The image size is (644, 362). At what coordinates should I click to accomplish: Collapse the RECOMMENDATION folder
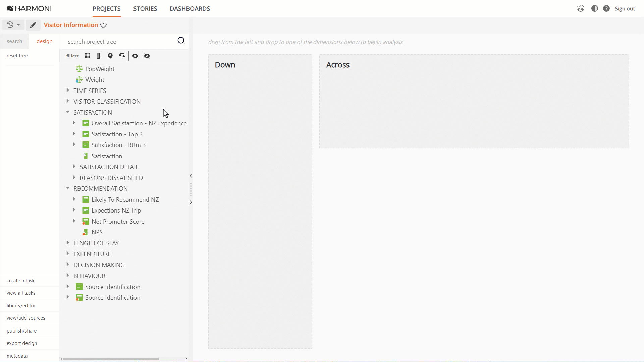click(x=68, y=188)
